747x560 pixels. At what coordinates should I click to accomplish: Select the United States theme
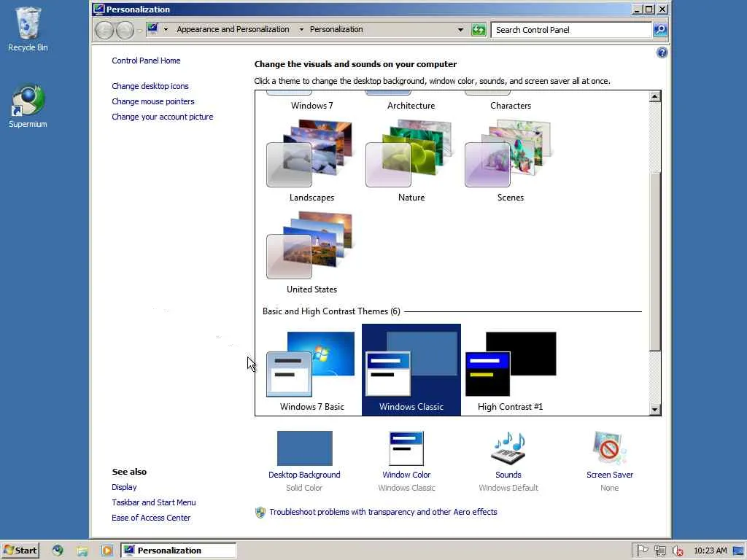311,253
